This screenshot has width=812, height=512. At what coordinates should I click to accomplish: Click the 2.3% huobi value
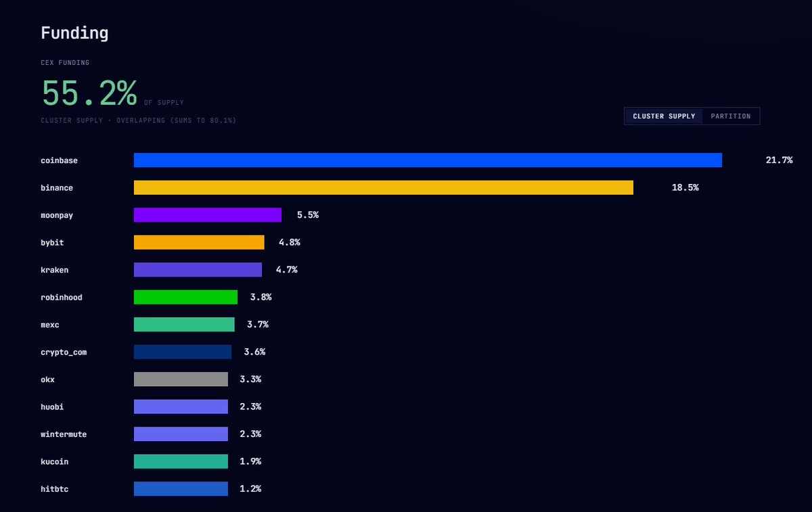pos(250,406)
